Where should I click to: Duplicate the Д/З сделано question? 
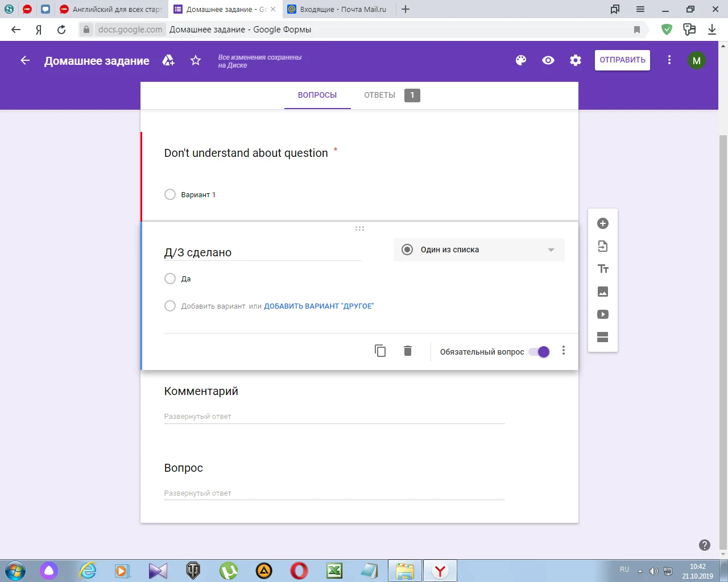(380, 351)
